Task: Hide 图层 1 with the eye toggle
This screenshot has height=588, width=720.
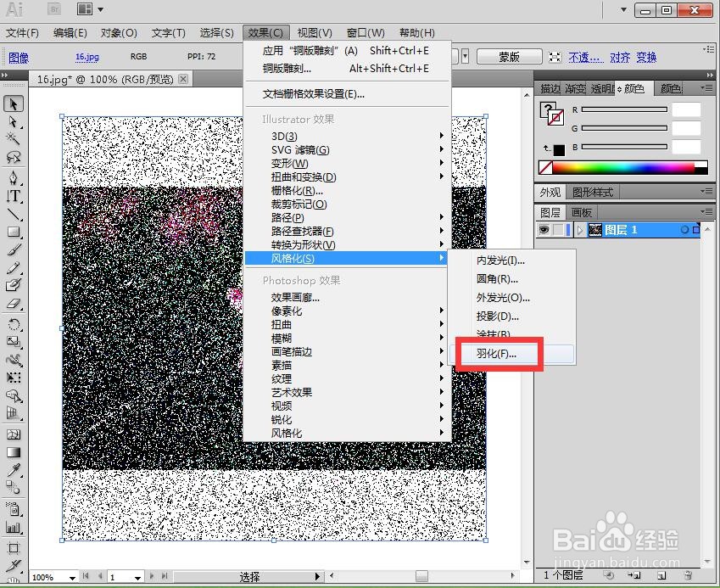Action: tap(545, 229)
